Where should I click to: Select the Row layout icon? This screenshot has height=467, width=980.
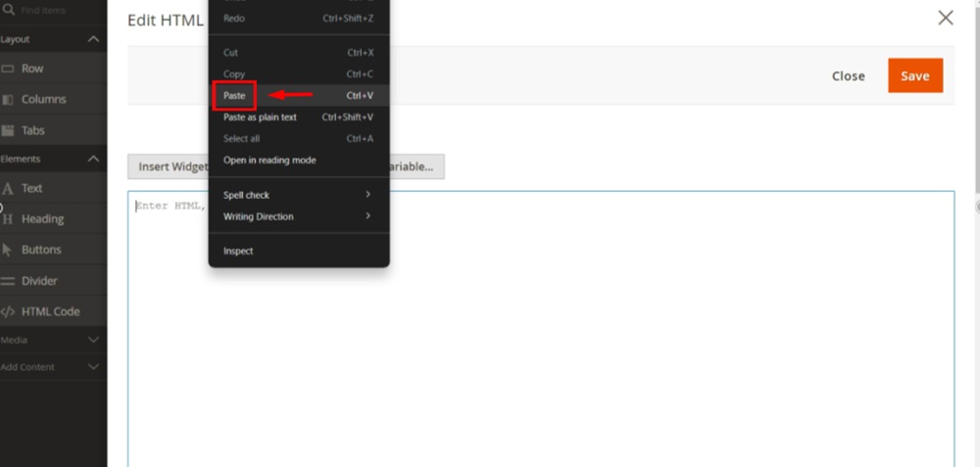pos(8,69)
